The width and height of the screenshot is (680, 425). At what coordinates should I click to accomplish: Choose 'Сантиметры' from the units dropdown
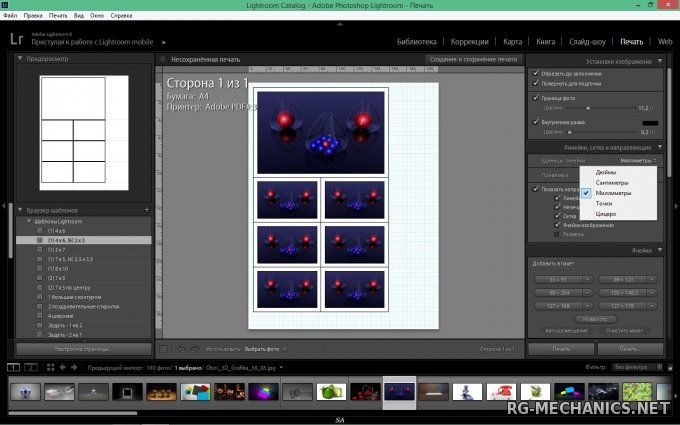tap(612, 183)
